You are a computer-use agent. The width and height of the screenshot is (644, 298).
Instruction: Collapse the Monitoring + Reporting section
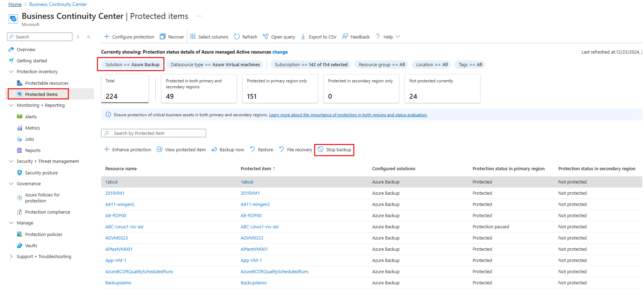11,105
